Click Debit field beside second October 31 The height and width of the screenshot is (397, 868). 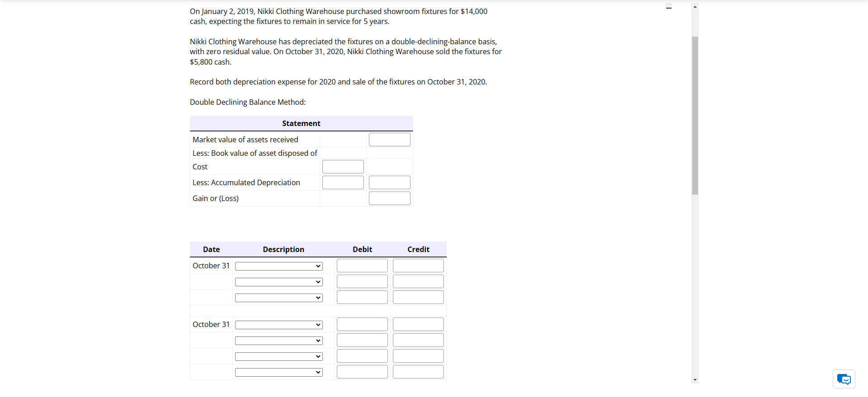[362, 324]
